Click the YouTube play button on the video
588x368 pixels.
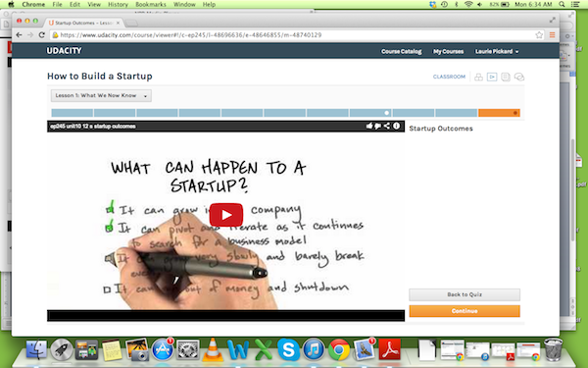tap(226, 215)
